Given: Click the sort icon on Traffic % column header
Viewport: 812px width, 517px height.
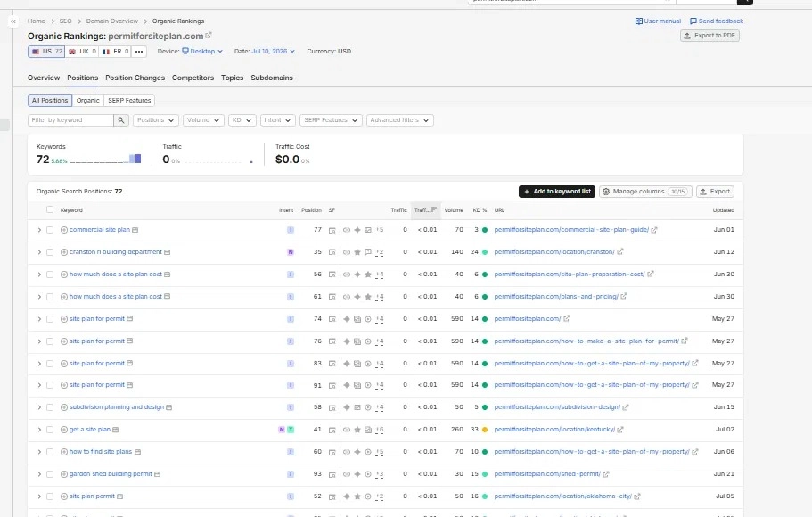Looking at the screenshot, I should click(434, 209).
